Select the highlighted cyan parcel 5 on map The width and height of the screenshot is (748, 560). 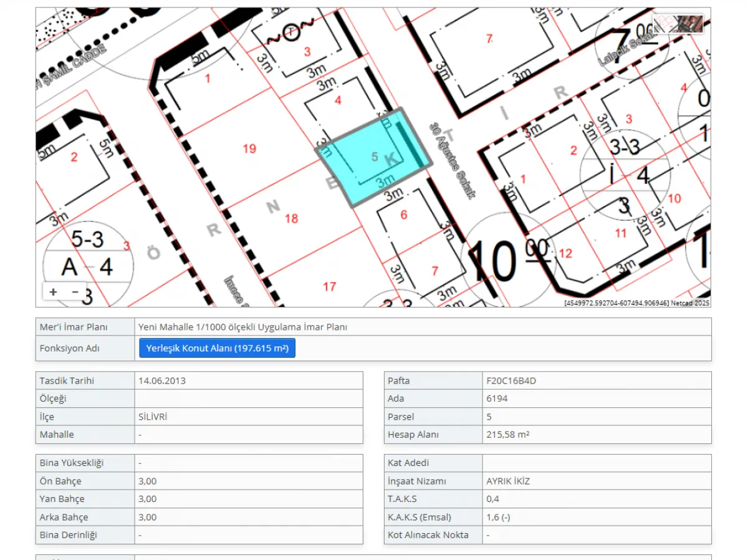374,157
